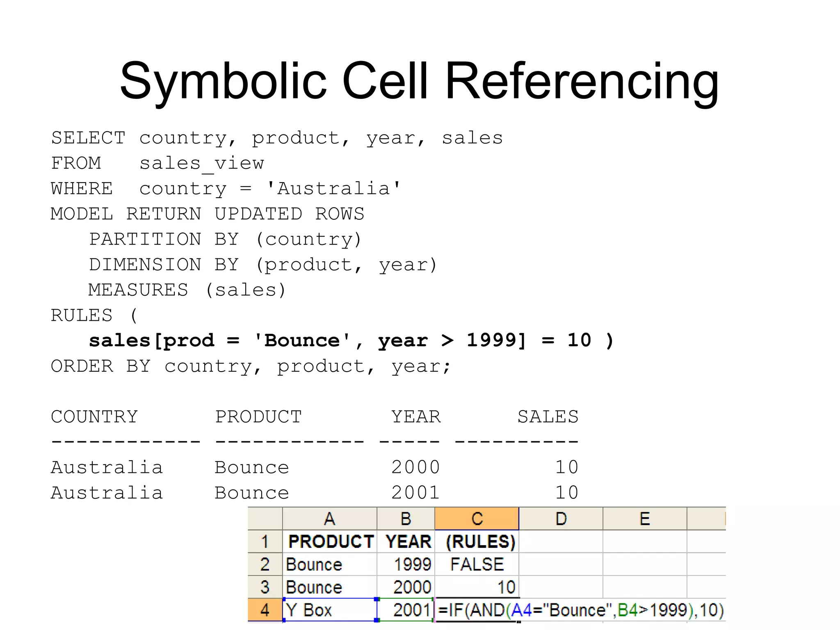Click Australia in the 2001 result row

[x=107, y=493]
